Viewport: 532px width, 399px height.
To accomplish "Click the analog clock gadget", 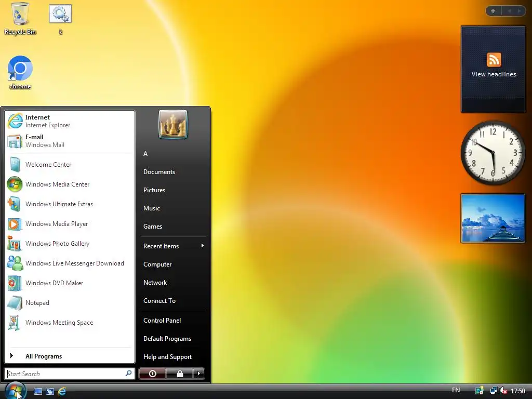I will pyautogui.click(x=493, y=153).
